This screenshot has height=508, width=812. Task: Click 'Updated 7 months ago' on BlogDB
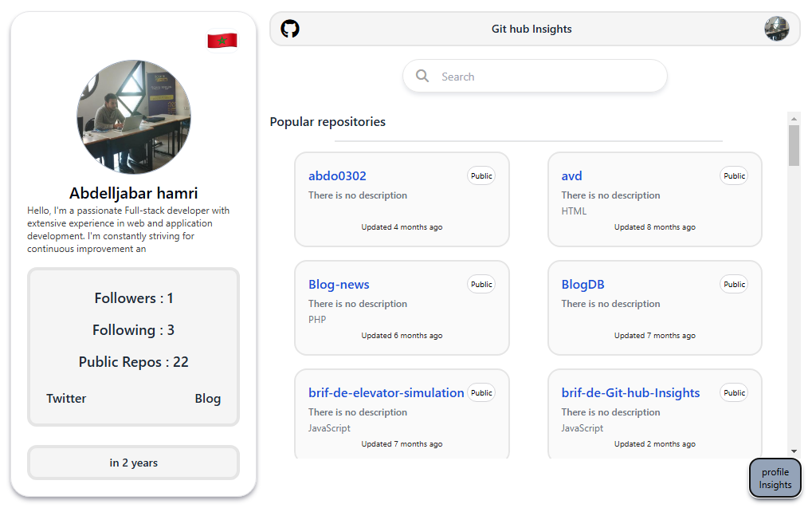pyautogui.click(x=654, y=336)
